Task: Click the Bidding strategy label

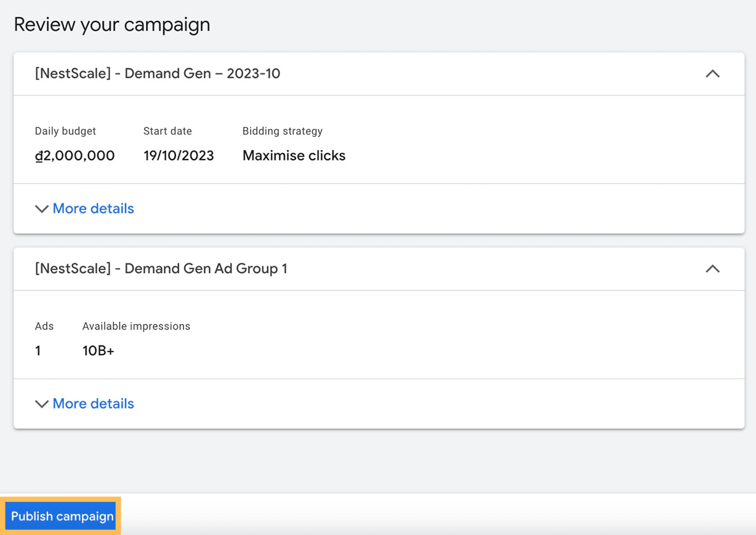Action: [x=282, y=131]
